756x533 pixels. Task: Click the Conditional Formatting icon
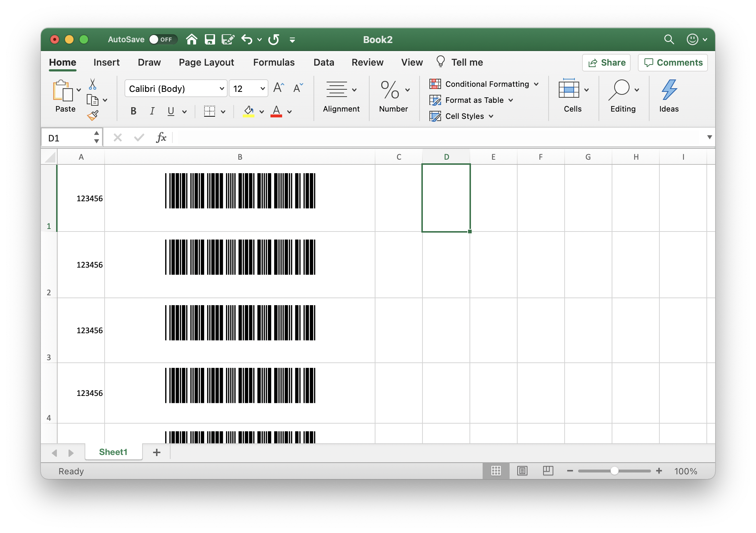(435, 83)
